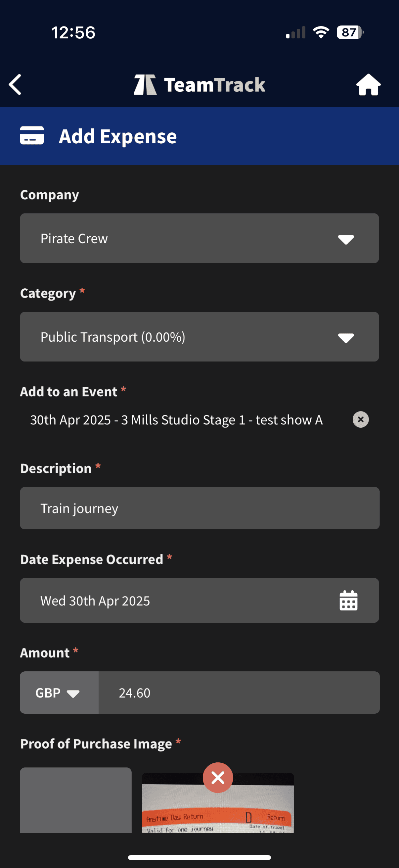Open the calendar date picker icon

[x=348, y=601]
